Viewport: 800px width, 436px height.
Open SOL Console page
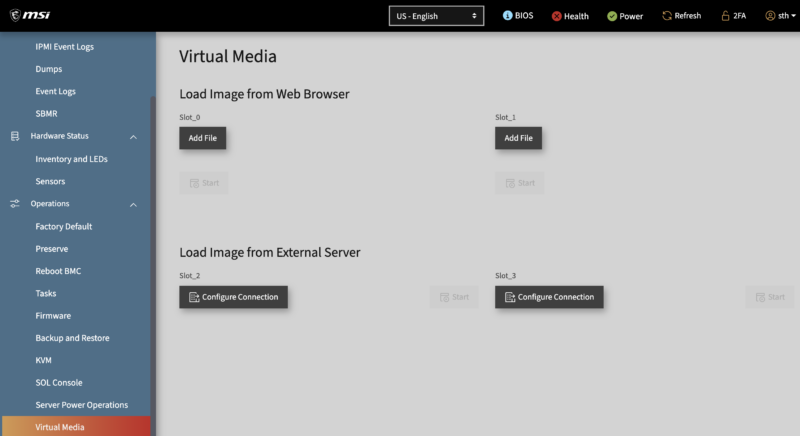59,382
